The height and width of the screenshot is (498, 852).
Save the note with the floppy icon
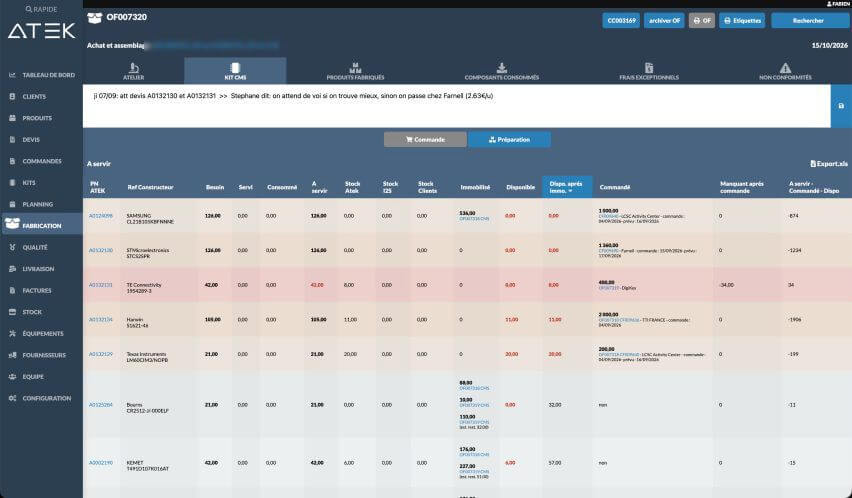841,106
